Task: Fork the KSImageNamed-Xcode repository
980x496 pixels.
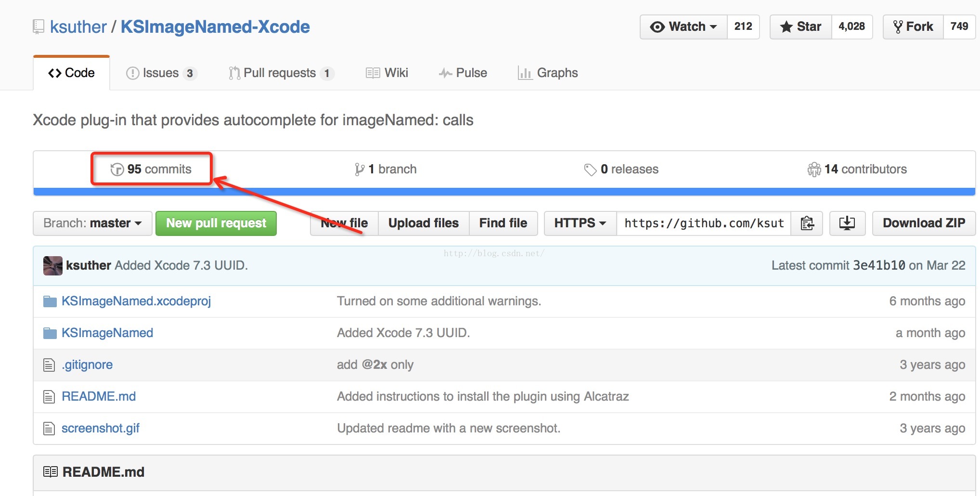Action: coord(913,27)
